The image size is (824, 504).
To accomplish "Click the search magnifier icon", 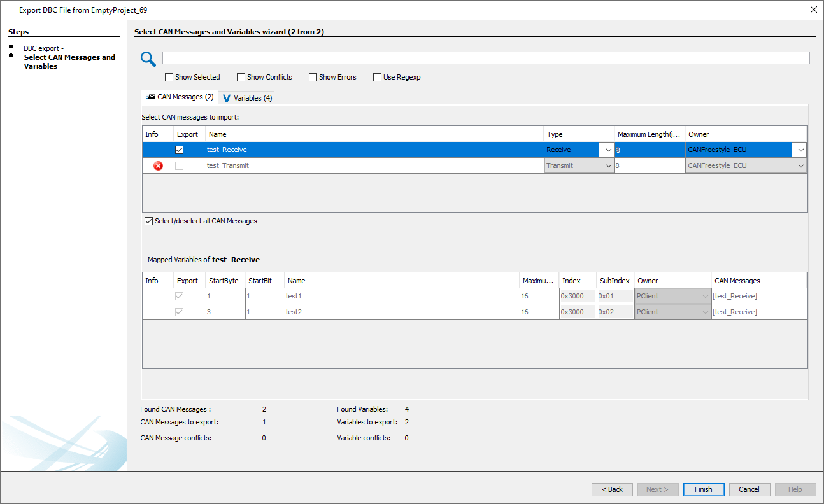I will [148, 59].
